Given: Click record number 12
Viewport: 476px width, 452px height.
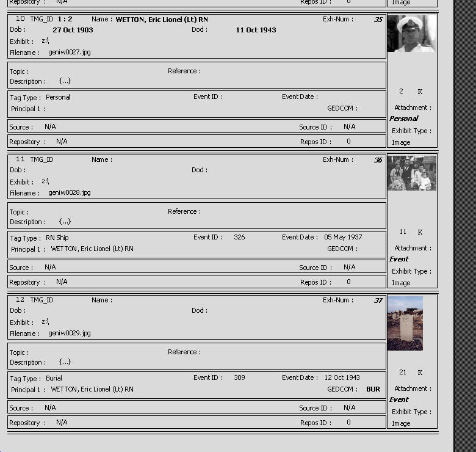Looking at the screenshot, I should point(20,299).
